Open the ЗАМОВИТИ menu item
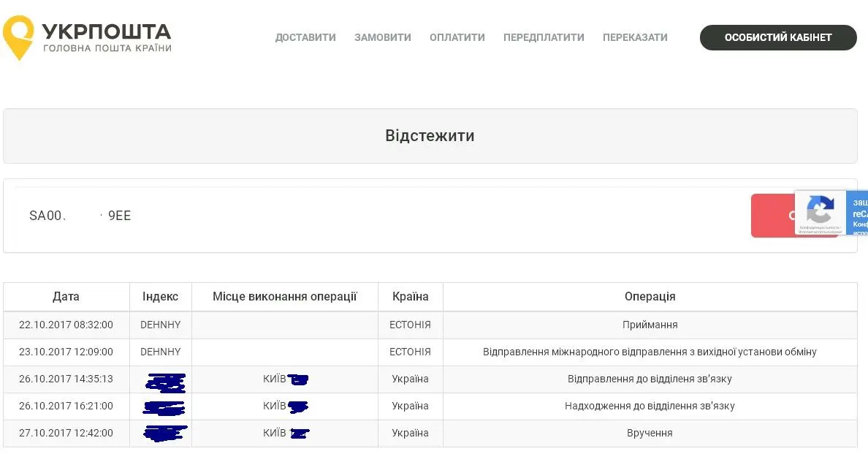 (x=383, y=37)
